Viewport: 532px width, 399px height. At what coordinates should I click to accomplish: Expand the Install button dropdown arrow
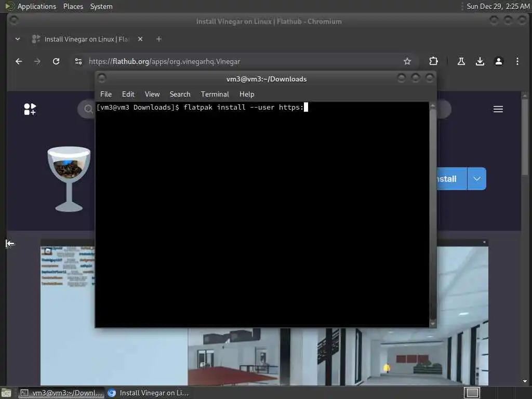point(477,179)
